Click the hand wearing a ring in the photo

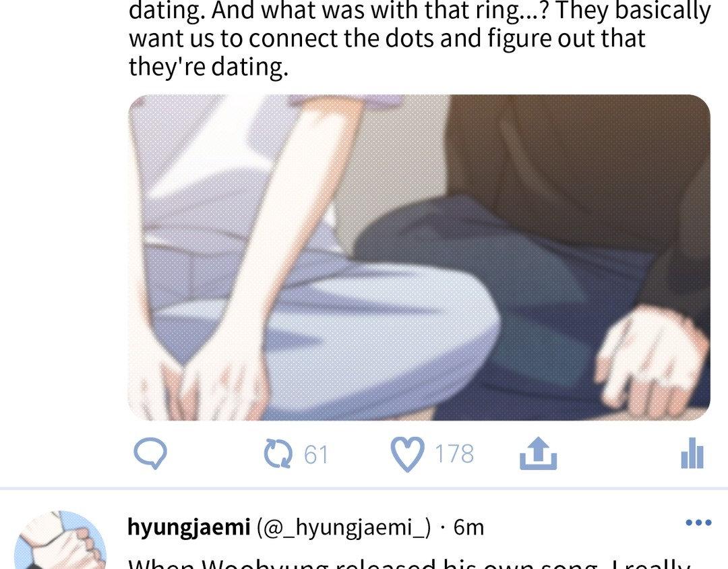coord(653,360)
